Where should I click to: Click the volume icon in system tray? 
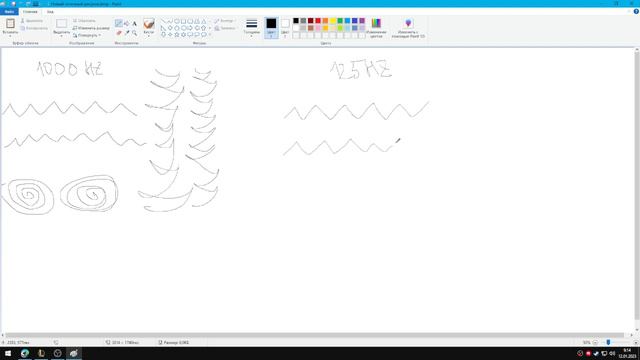(x=612, y=353)
